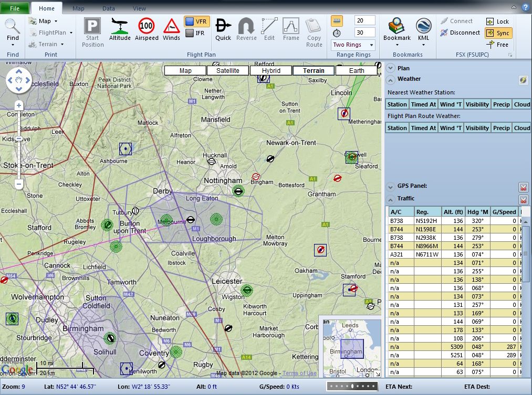Switch map view to Hybrid

[271, 70]
